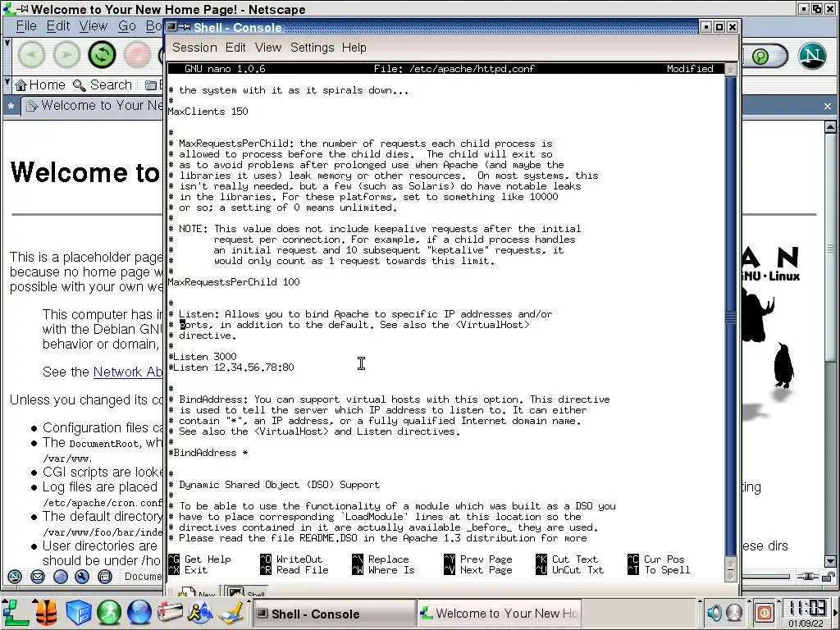Screen dimensions: 840x630
Task: Click the KDE panel clock showing 11:03
Action: (806, 609)
